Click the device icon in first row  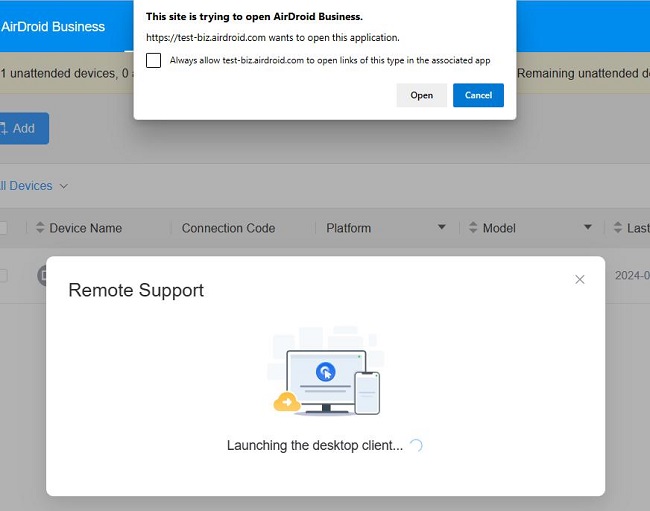pyautogui.click(x=42, y=276)
